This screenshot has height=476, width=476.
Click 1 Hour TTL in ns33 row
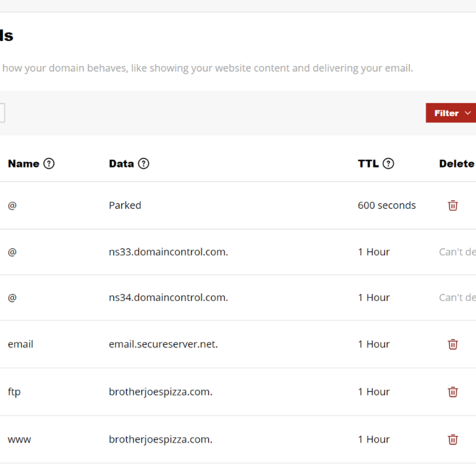click(x=374, y=252)
